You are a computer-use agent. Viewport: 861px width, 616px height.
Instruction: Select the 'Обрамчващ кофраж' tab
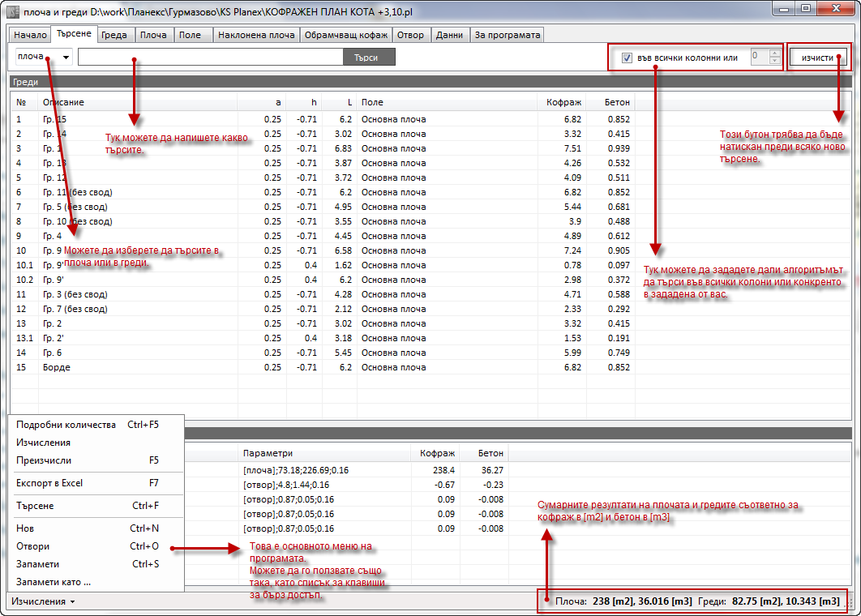(x=346, y=35)
